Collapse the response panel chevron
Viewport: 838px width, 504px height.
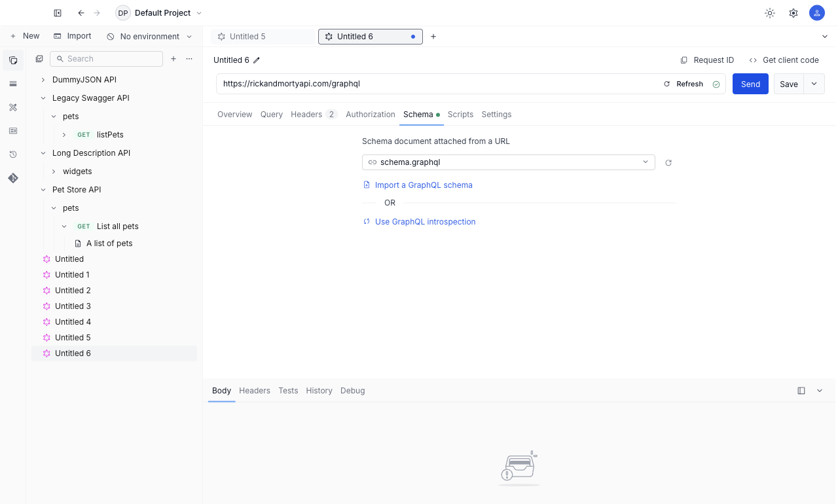(820, 391)
